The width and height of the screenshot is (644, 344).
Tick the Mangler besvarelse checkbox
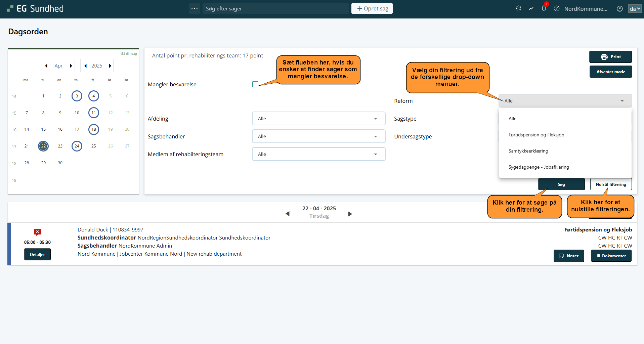point(255,84)
